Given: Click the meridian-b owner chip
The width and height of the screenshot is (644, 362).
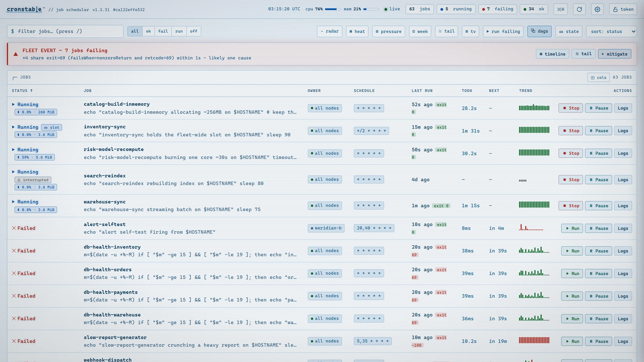Looking at the screenshot, I should pos(326,228).
